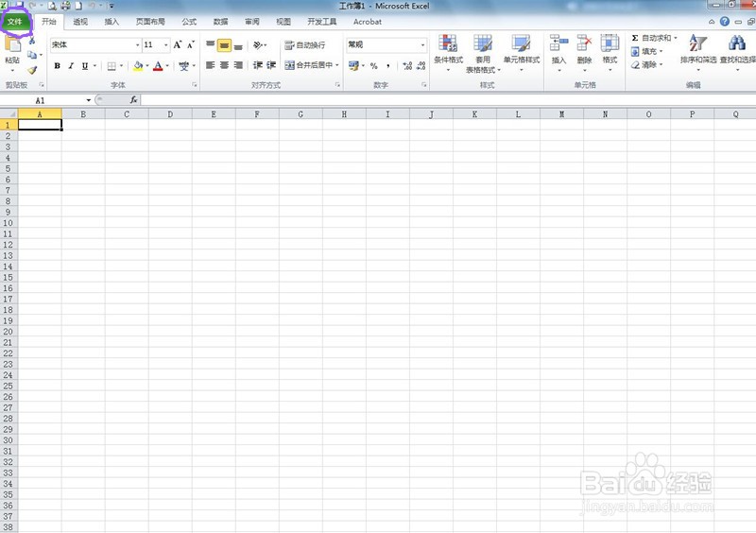Switch to the Acrobat tab
Screen dimensions: 756x533
coord(368,22)
